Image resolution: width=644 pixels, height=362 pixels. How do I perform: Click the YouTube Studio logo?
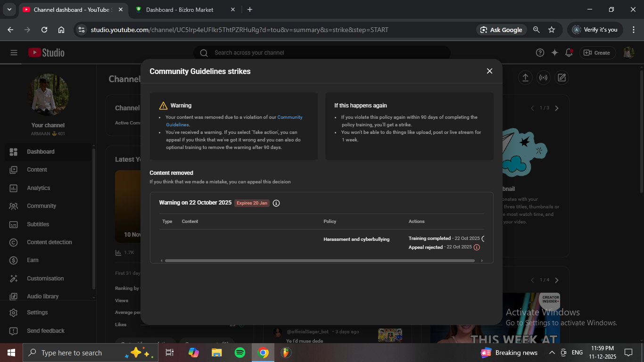pos(46,53)
